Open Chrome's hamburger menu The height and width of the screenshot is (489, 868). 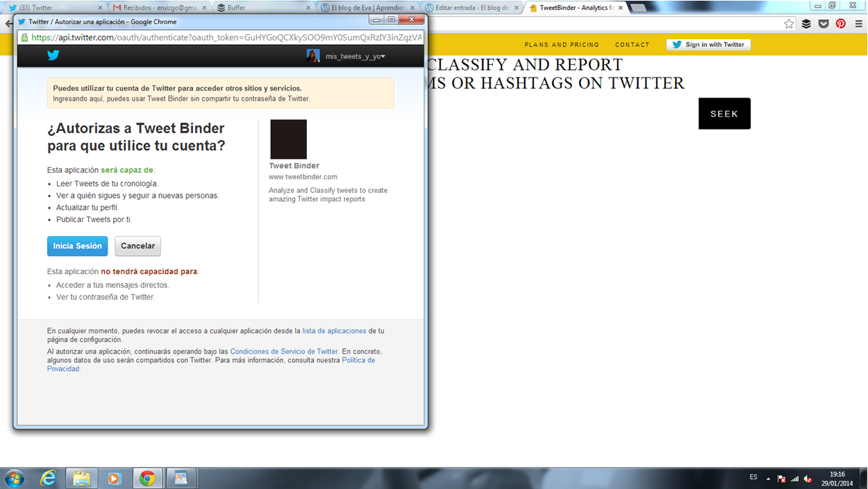(859, 23)
